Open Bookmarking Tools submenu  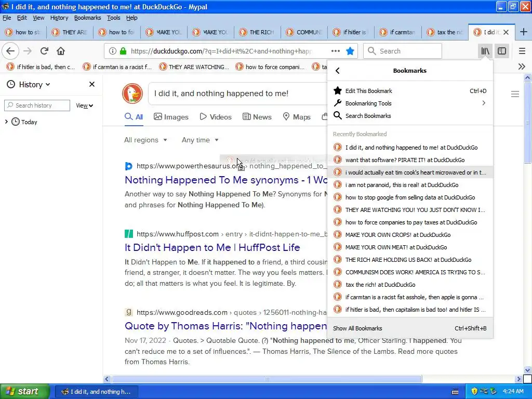[410, 103]
